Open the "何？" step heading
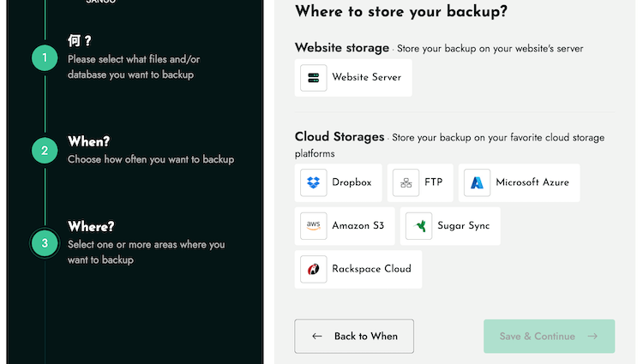 [80, 42]
